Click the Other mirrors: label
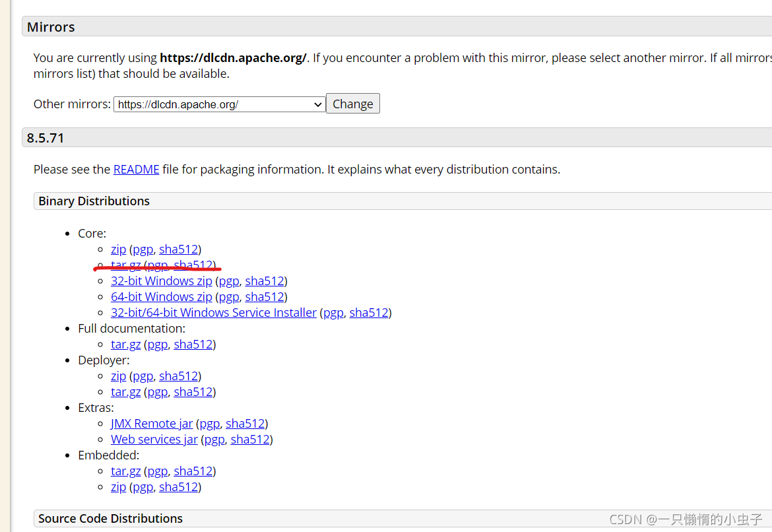This screenshot has width=772, height=532. point(72,104)
